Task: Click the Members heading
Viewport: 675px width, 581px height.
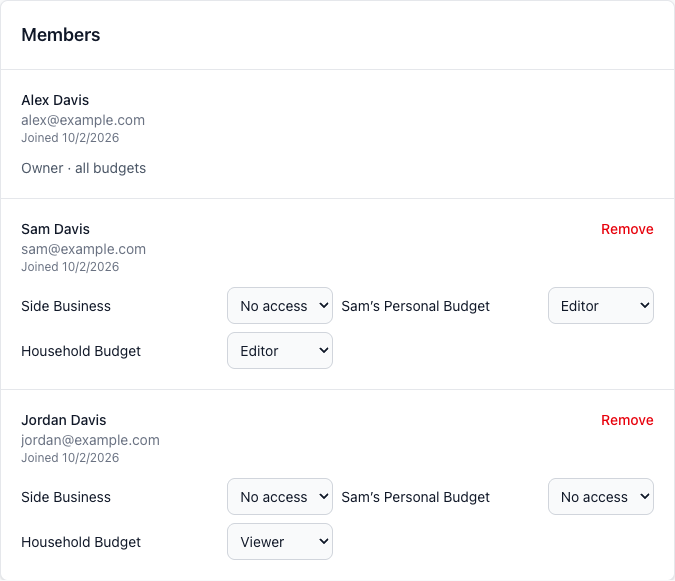Action: point(61,35)
